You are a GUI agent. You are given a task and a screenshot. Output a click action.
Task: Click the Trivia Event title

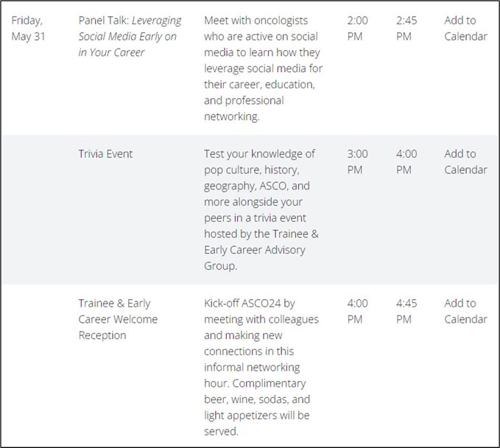pyautogui.click(x=105, y=154)
